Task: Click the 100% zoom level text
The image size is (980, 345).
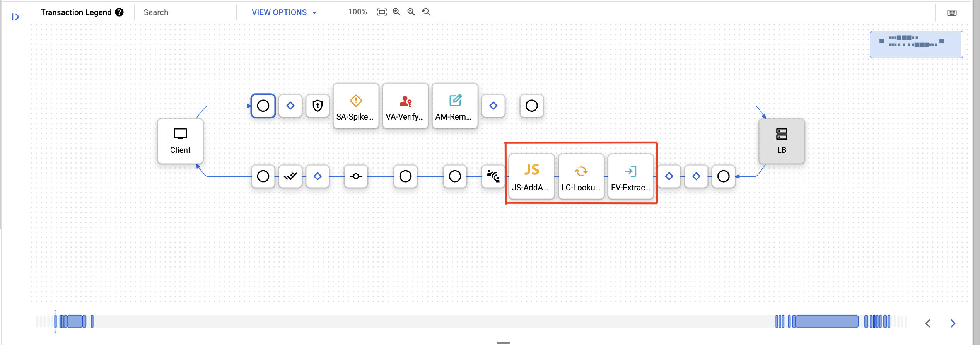Action: (357, 12)
